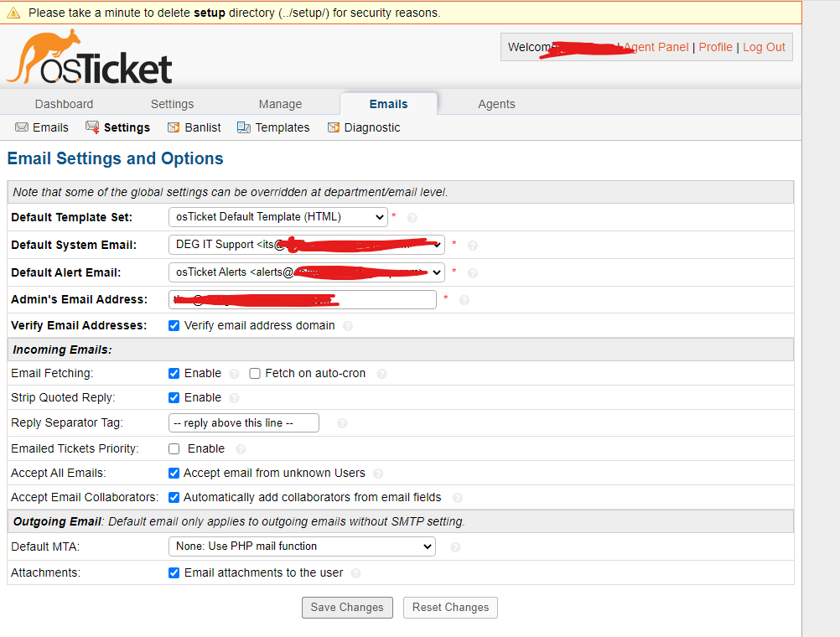
Task: Open the Default Template Set dropdown
Action: click(278, 217)
